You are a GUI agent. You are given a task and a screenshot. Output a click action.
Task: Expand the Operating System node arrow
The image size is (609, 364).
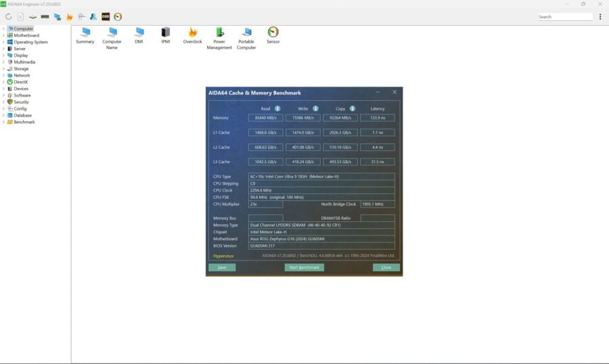(3, 42)
